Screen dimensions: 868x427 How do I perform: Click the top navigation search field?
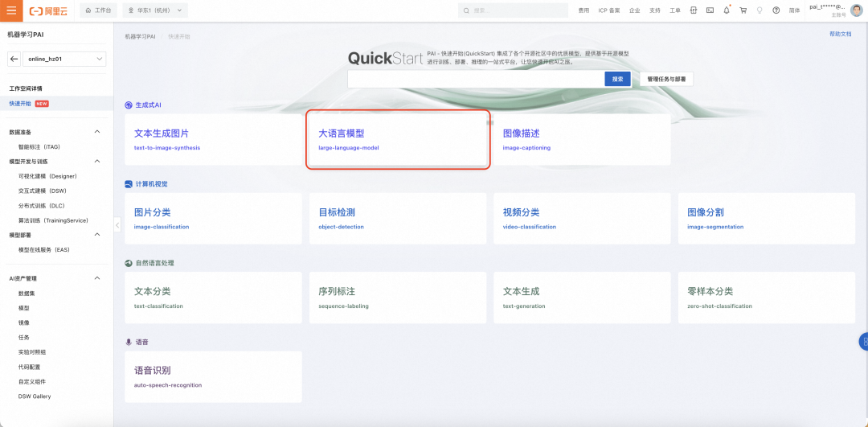[513, 10]
